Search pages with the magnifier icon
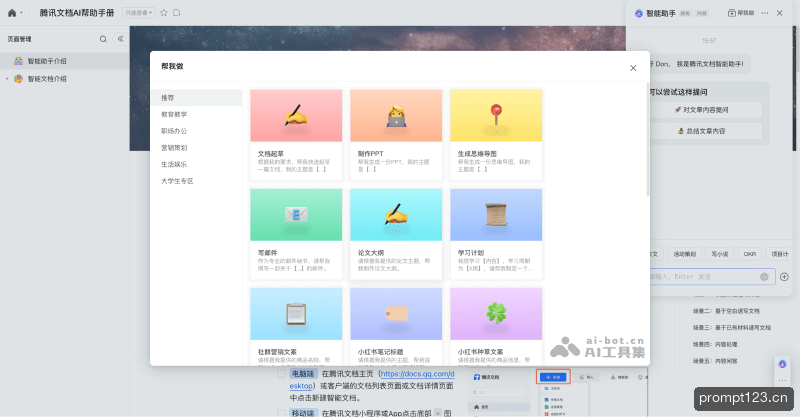This screenshot has height=417, width=800. (103, 39)
